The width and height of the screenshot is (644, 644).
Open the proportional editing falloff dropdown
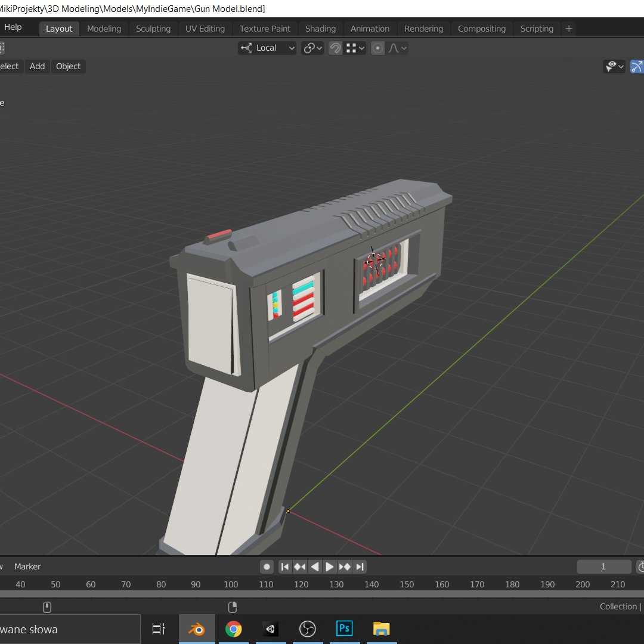(397, 48)
